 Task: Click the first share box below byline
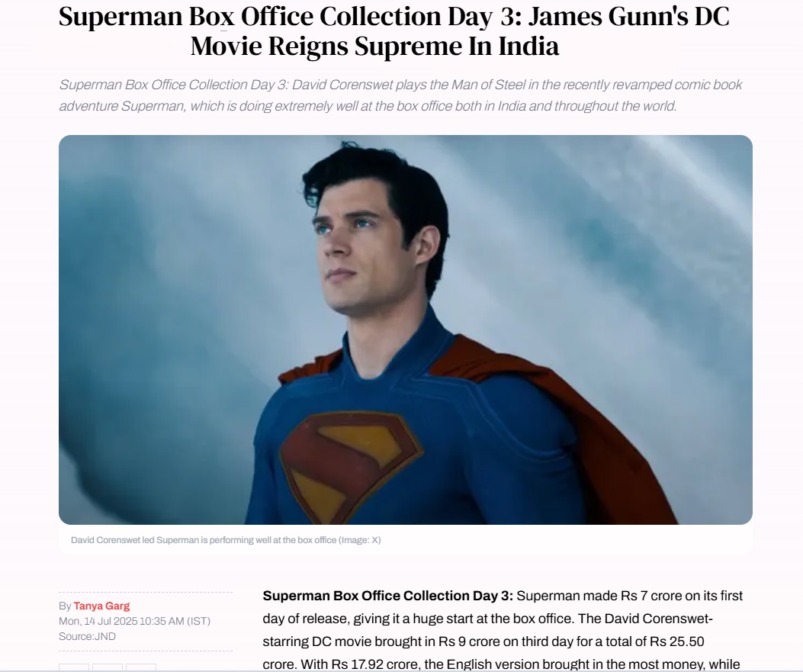(x=74, y=667)
